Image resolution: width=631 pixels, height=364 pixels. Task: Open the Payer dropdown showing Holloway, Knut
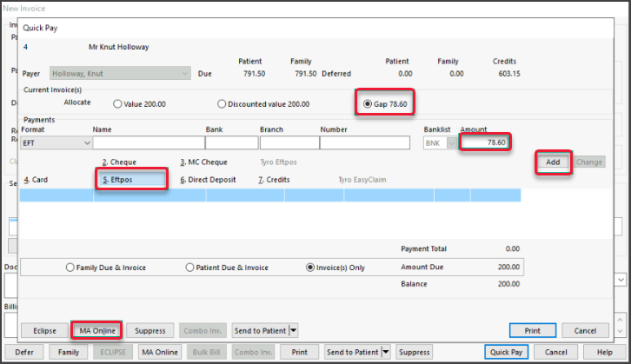point(120,74)
